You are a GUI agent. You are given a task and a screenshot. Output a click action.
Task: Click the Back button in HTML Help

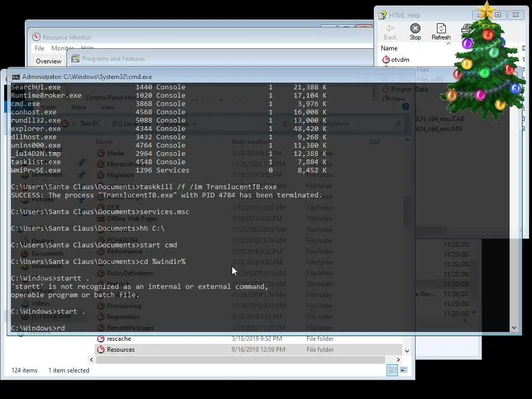(390, 32)
